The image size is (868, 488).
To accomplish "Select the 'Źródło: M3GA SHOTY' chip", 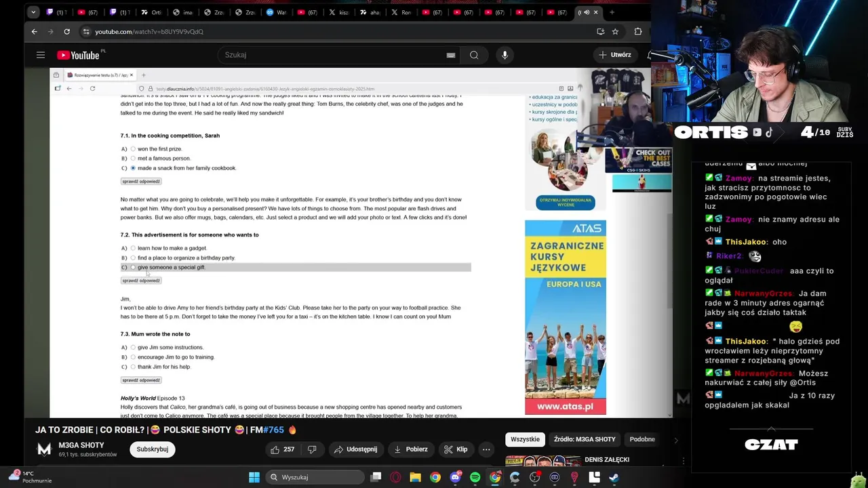I will click(x=585, y=439).
